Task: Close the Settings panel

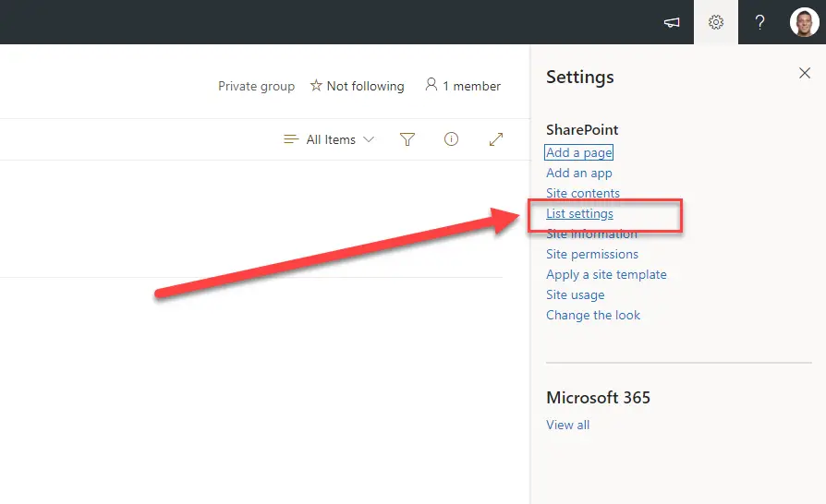Action: click(804, 74)
